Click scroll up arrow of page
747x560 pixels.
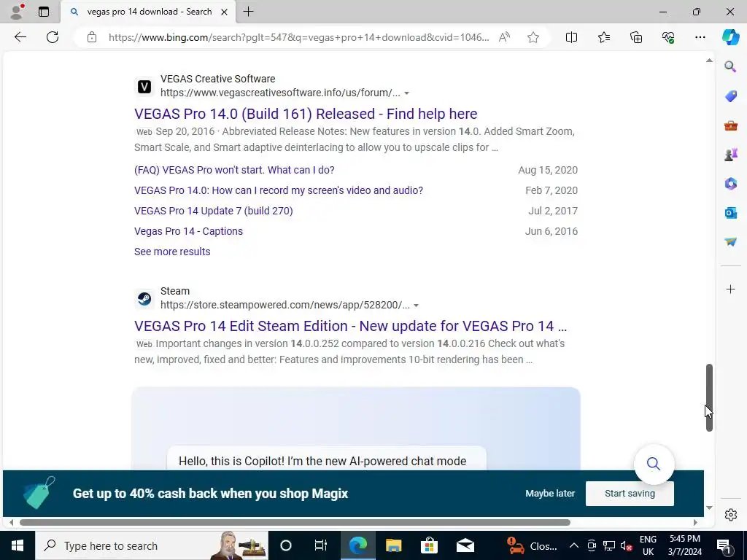pyautogui.click(x=709, y=61)
